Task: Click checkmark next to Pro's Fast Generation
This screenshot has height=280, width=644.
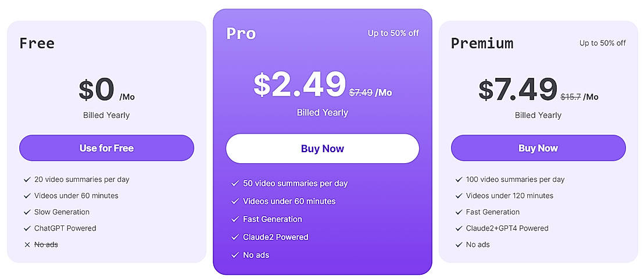Action: (x=235, y=219)
